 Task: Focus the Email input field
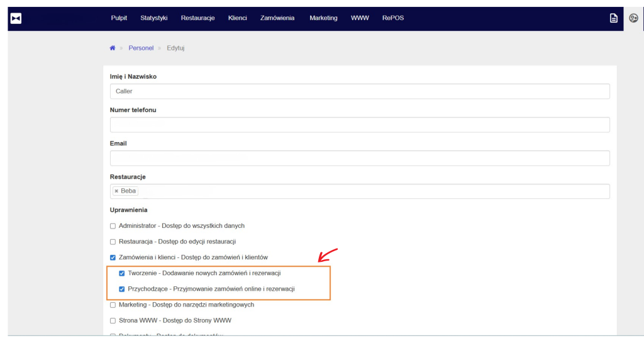360,158
